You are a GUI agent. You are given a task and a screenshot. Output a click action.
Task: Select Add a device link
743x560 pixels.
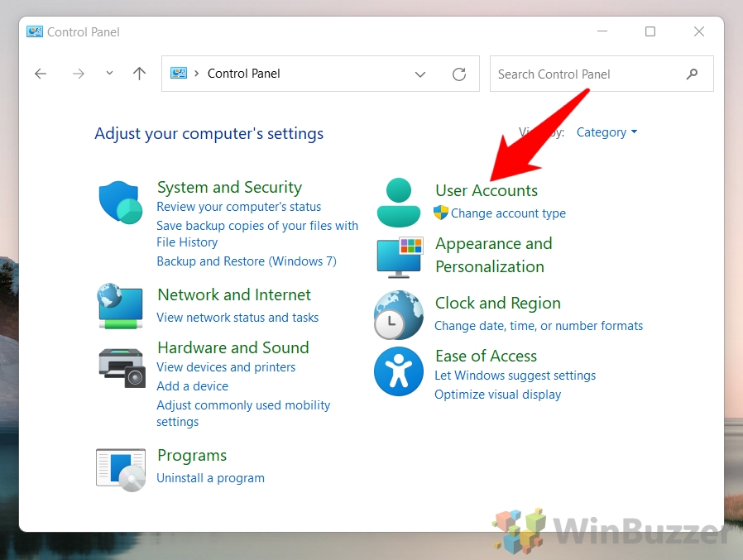pos(193,386)
